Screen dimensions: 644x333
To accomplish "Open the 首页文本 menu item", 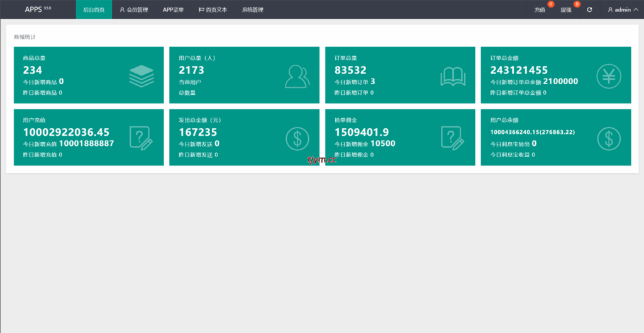I will click(213, 10).
